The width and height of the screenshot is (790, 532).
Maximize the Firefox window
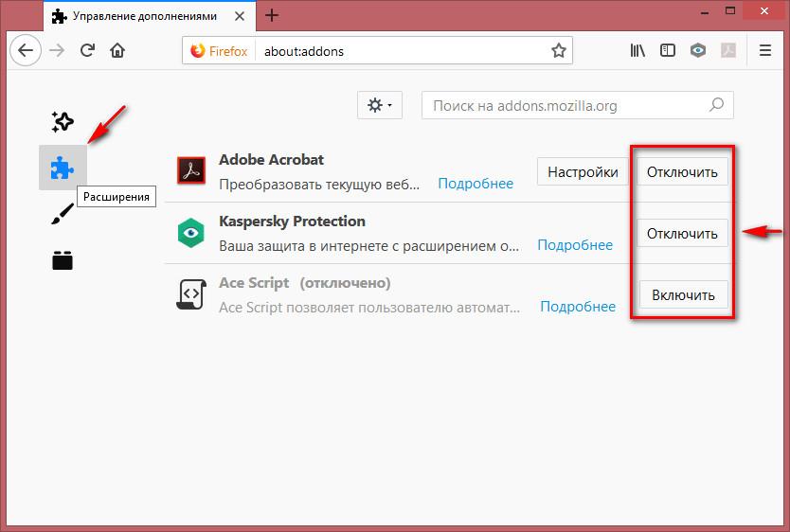730,11
